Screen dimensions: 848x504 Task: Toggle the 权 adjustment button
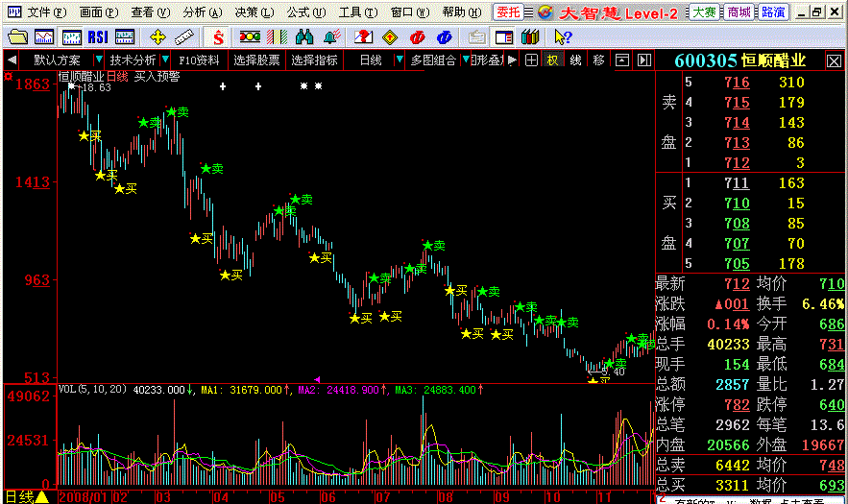coord(552,60)
